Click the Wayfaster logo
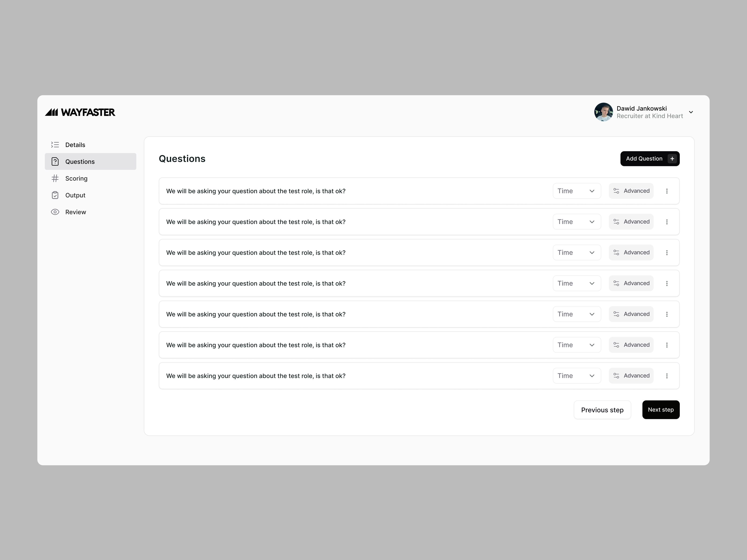The image size is (747, 560). coord(80,112)
